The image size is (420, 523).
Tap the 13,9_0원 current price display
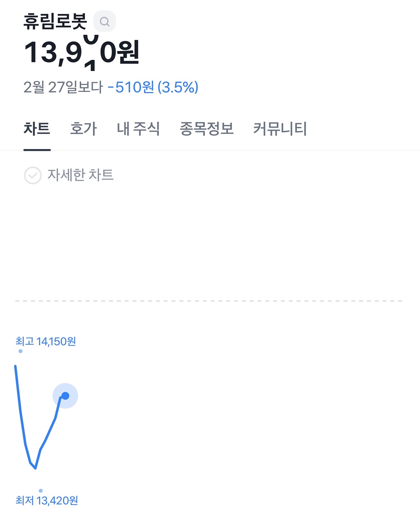point(82,52)
